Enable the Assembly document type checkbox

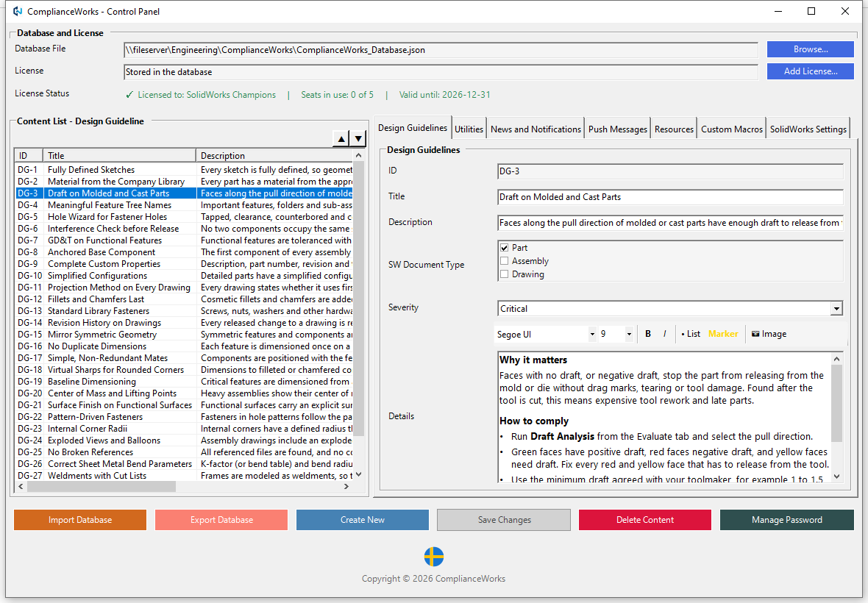coord(505,261)
